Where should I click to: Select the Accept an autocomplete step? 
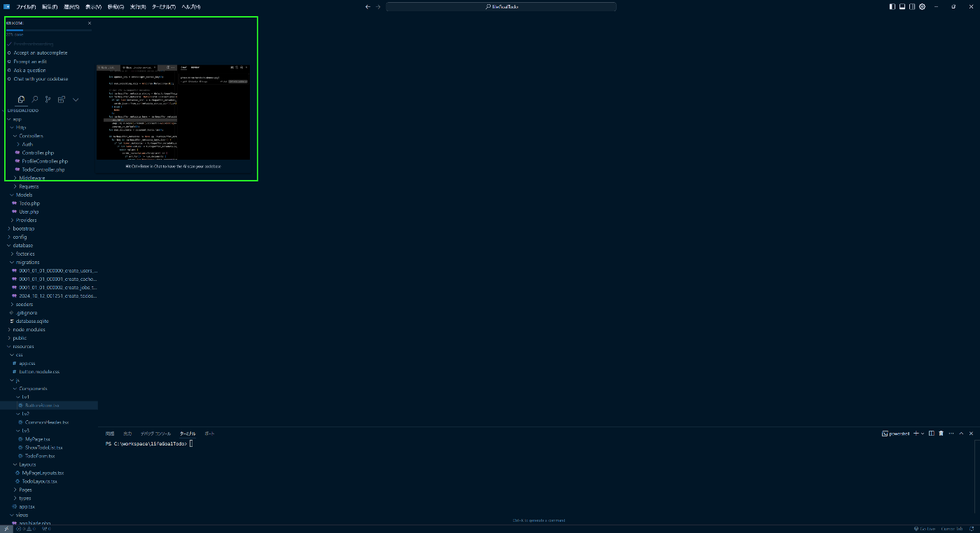(x=40, y=53)
